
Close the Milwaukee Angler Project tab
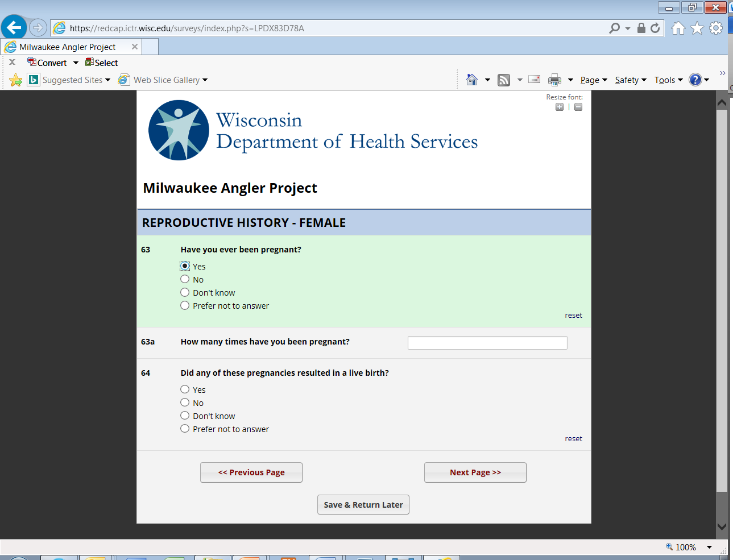(x=135, y=47)
